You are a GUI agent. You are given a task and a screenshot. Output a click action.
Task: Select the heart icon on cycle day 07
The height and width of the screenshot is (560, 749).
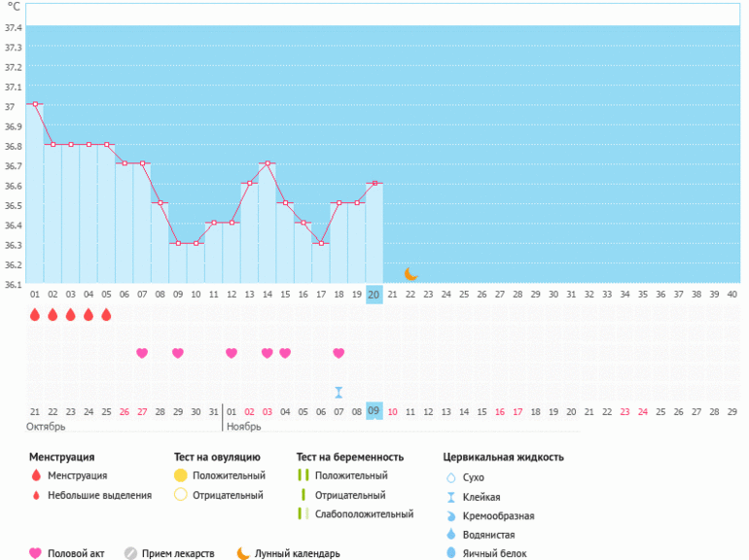point(142,353)
